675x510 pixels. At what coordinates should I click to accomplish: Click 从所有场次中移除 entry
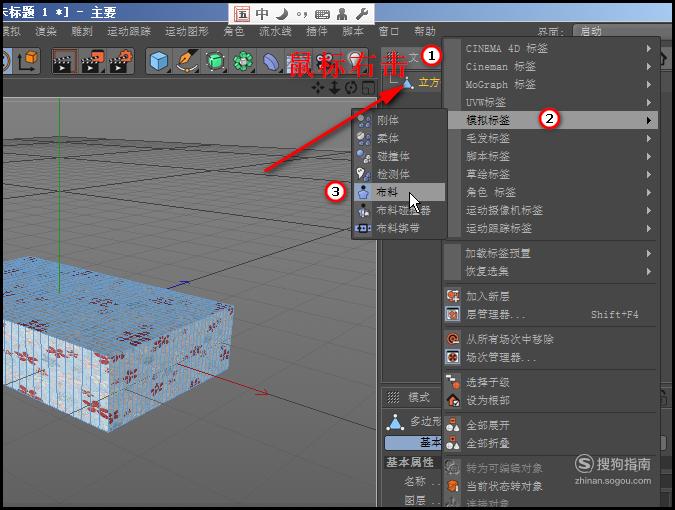pyautogui.click(x=551, y=339)
